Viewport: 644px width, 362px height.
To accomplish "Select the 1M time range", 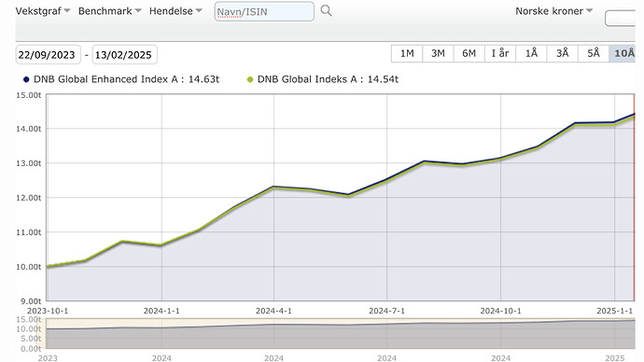I will coord(407,53).
